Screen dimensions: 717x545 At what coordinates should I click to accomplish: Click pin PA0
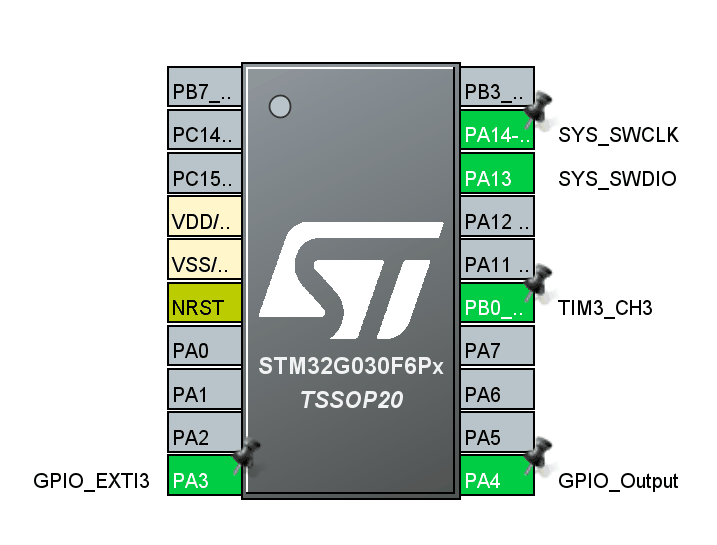point(204,346)
